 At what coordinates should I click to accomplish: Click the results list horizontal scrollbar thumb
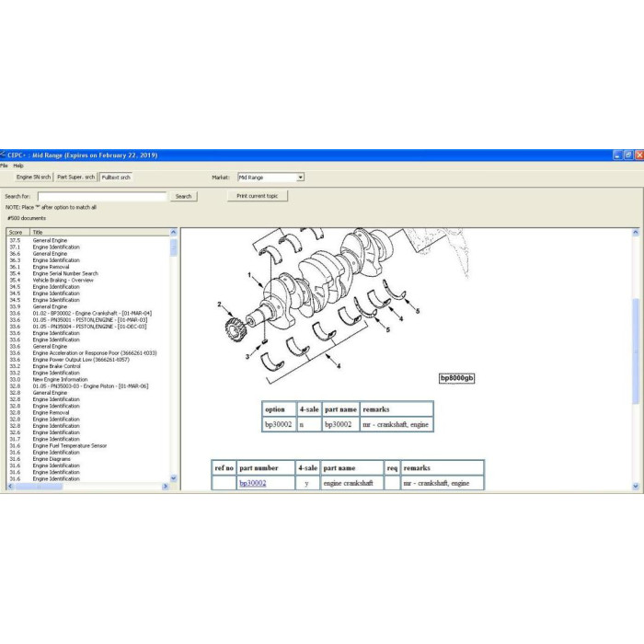tap(39, 487)
